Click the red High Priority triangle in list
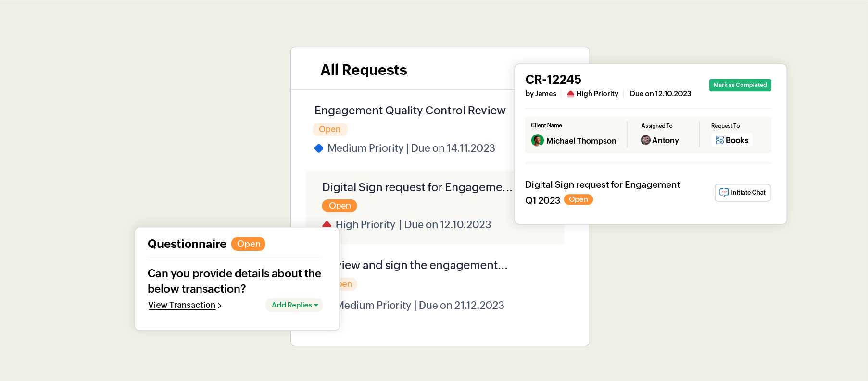 point(327,224)
